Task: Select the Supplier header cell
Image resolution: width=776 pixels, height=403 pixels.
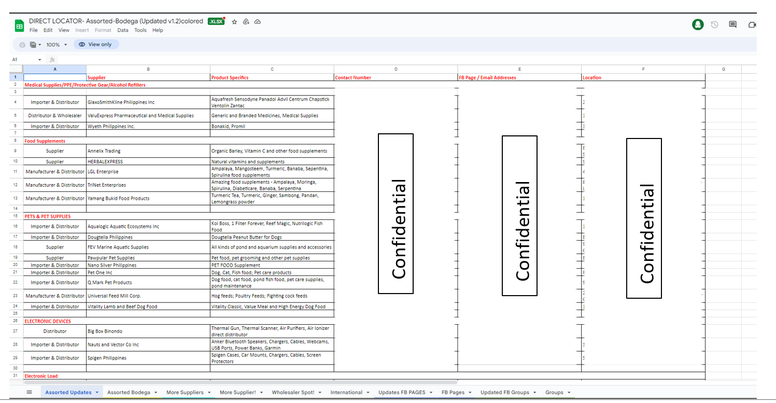Action: pos(148,77)
